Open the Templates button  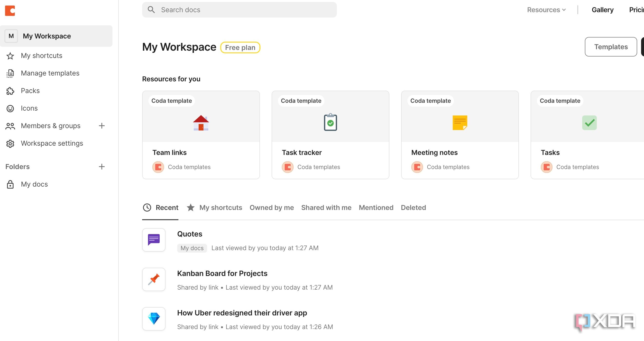point(611,47)
